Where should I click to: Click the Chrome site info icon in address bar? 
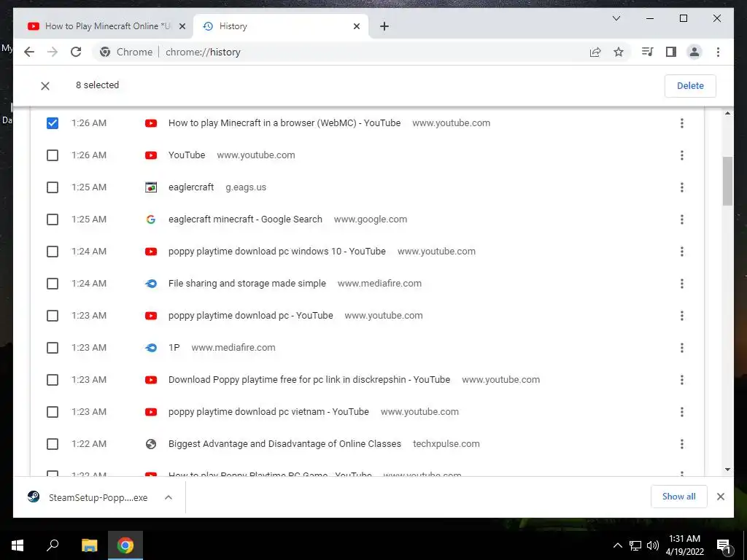point(105,52)
